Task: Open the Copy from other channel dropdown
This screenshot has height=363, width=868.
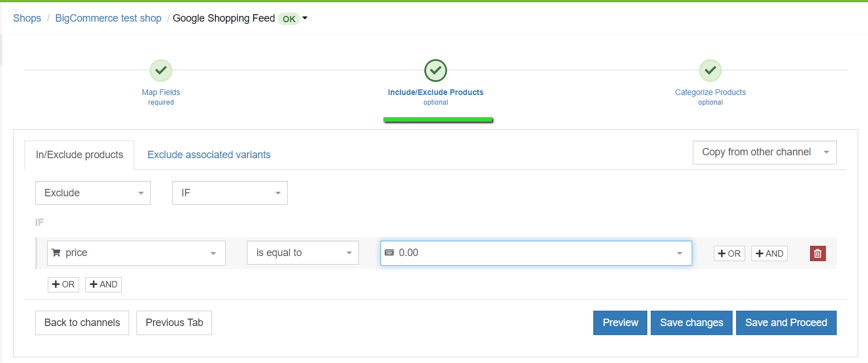Action: tap(764, 152)
